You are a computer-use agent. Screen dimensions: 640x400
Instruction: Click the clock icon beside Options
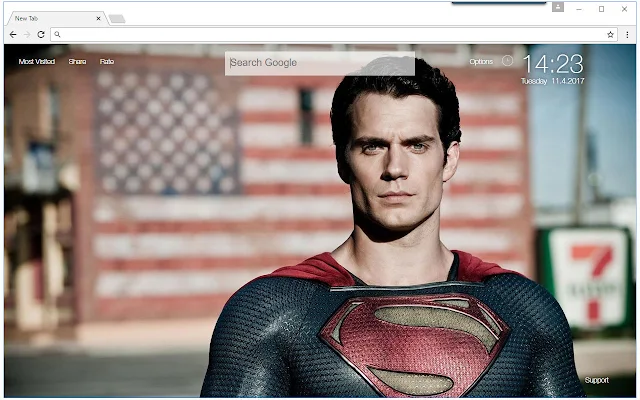pos(507,61)
